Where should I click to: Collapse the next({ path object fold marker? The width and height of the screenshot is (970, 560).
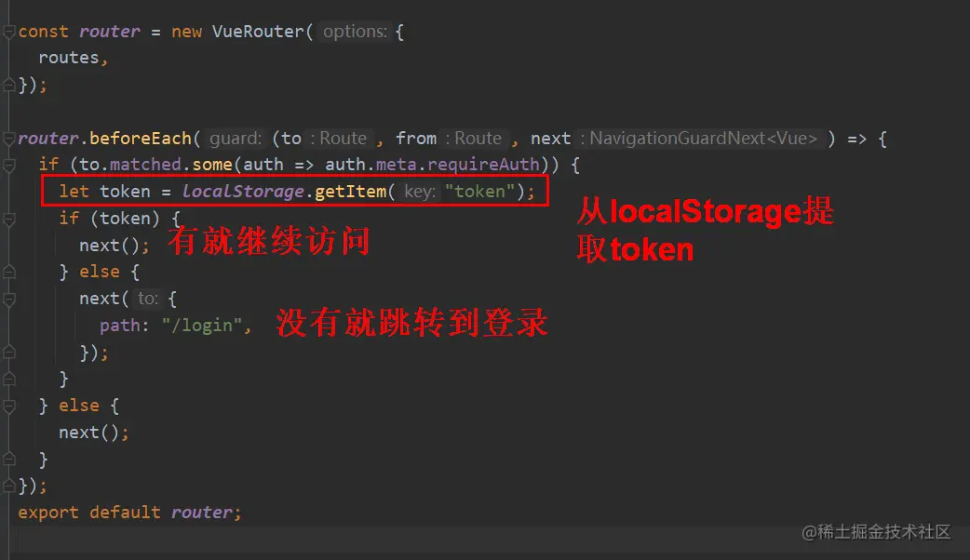tap(8, 300)
